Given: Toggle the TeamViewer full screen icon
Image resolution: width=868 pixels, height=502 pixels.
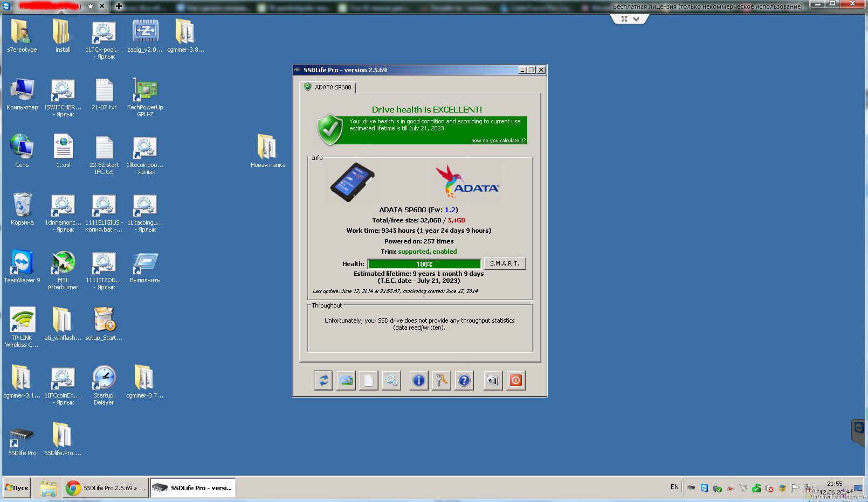Looking at the screenshot, I should click(x=624, y=19).
